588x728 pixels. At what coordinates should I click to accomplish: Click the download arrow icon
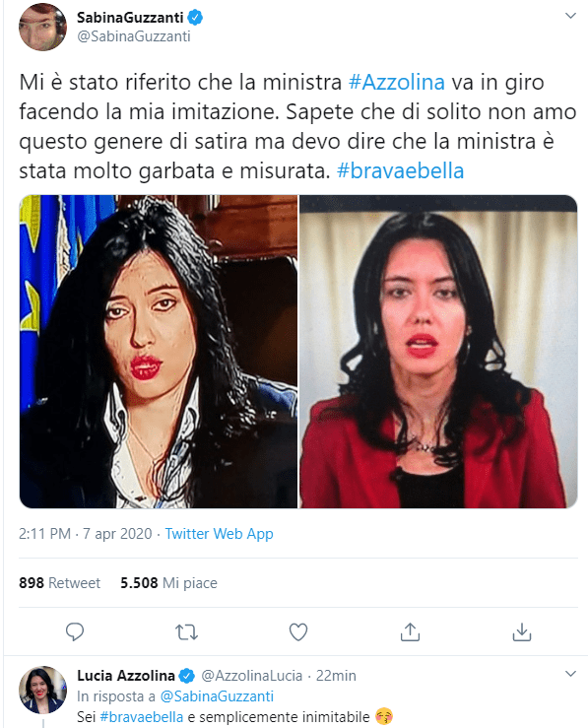[x=522, y=631]
